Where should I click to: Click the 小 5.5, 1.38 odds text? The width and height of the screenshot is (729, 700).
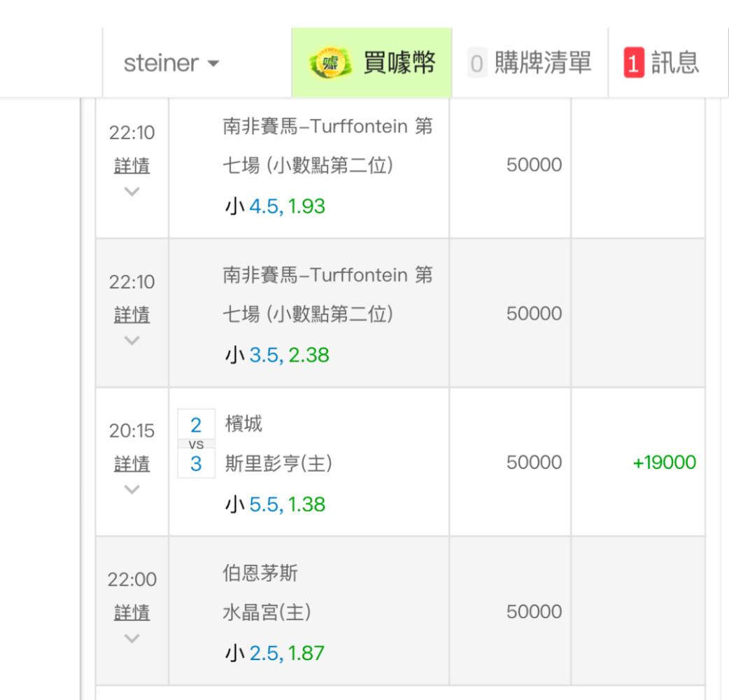[x=274, y=503]
